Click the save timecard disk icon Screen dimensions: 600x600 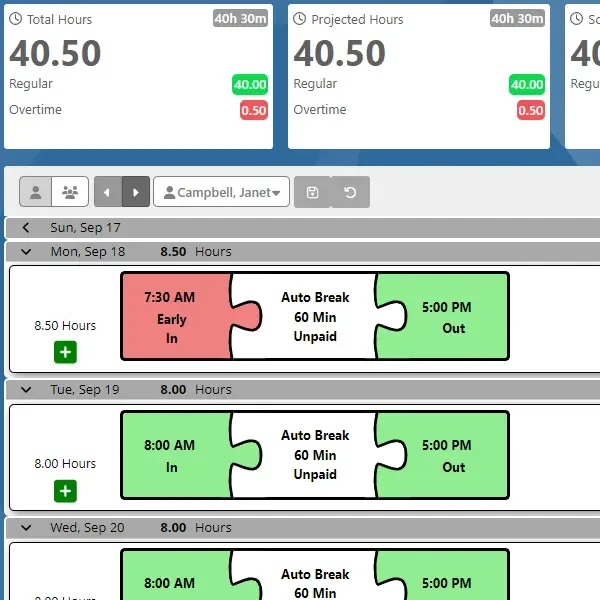pyautogui.click(x=312, y=192)
